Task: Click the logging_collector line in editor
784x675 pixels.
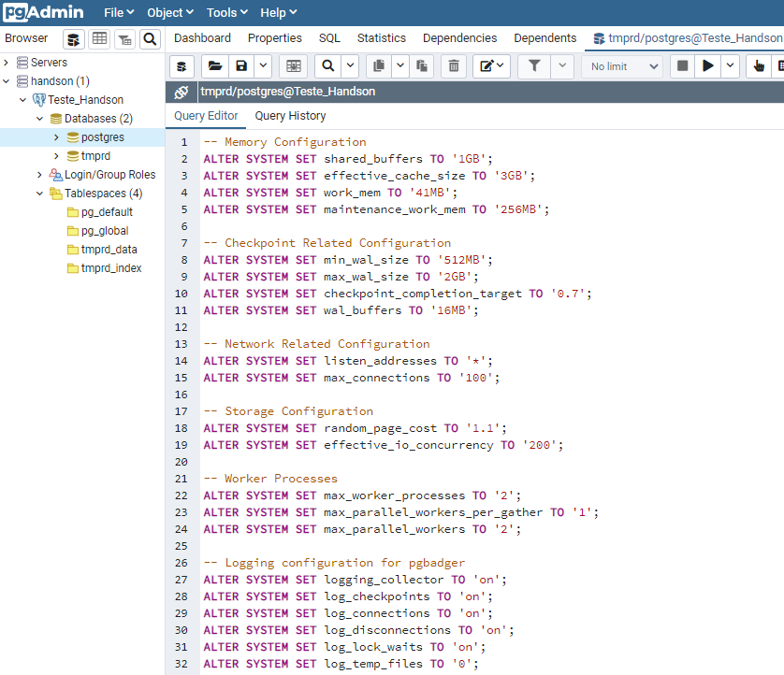Action: pyautogui.click(x=355, y=580)
